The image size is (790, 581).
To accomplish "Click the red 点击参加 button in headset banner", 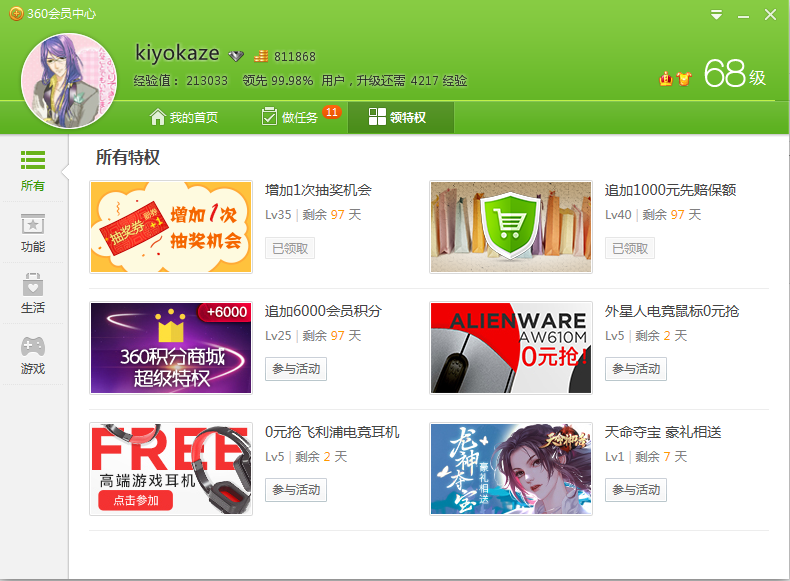I will pyautogui.click(x=136, y=500).
